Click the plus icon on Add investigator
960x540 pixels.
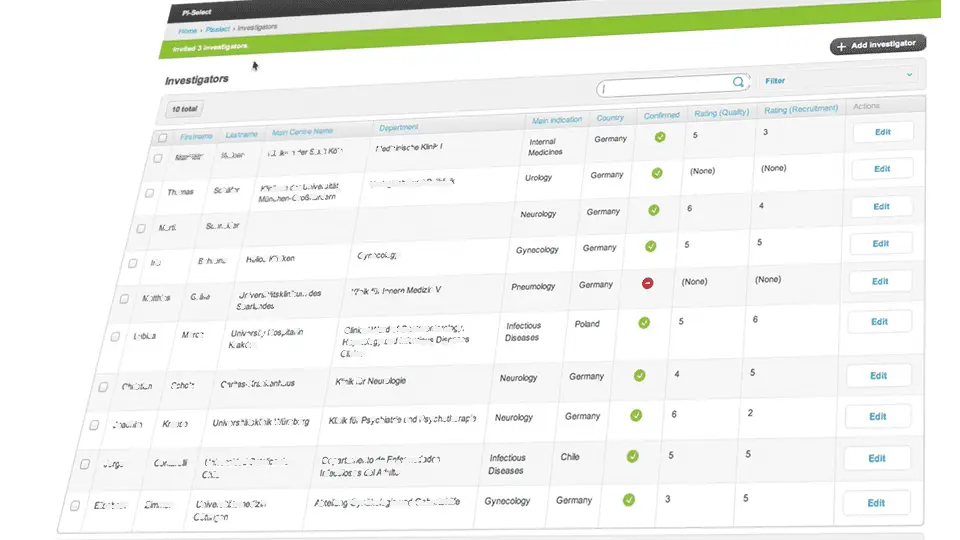pos(841,47)
